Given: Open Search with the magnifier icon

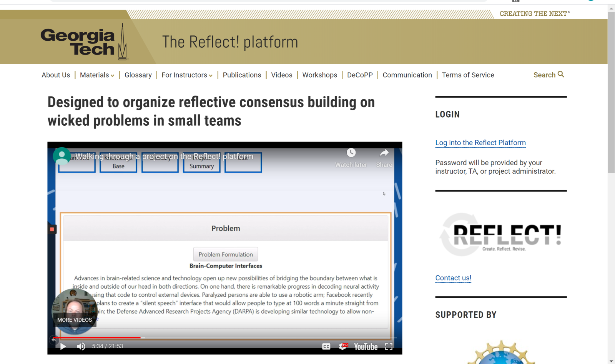Looking at the screenshot, I should click(x=561, y=74).
